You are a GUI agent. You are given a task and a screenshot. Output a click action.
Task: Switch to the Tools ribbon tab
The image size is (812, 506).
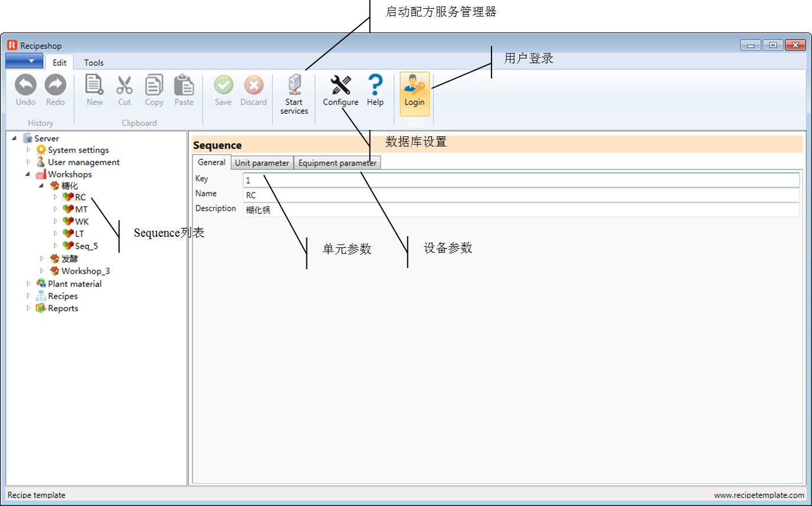point(93,63)
